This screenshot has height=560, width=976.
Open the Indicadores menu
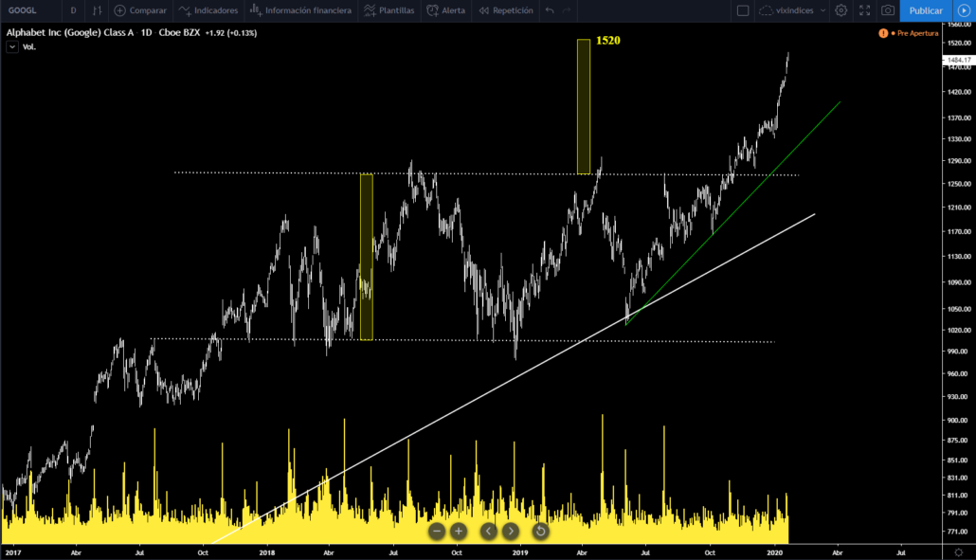pyautogui.click(x=208, y=10)
